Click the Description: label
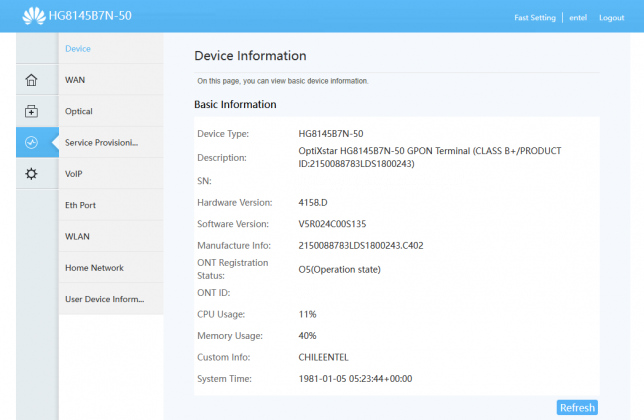 pos(222,158)
